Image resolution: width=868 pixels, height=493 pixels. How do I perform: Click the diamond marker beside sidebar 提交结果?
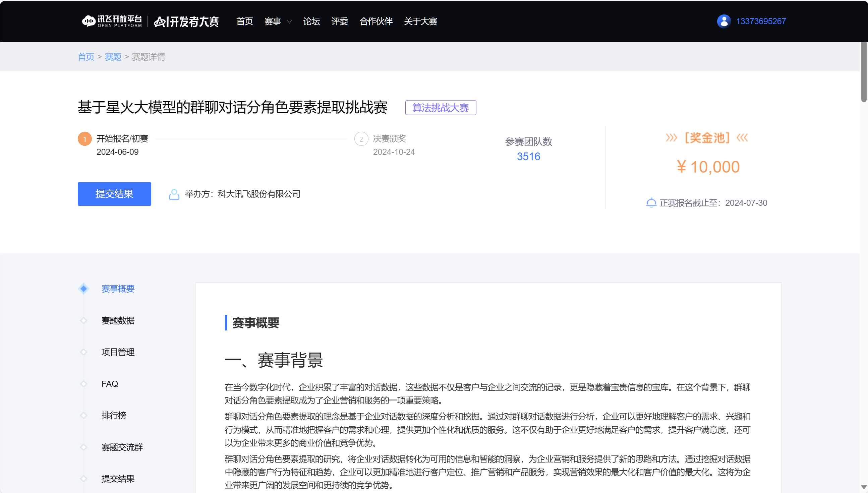(84, 479)
